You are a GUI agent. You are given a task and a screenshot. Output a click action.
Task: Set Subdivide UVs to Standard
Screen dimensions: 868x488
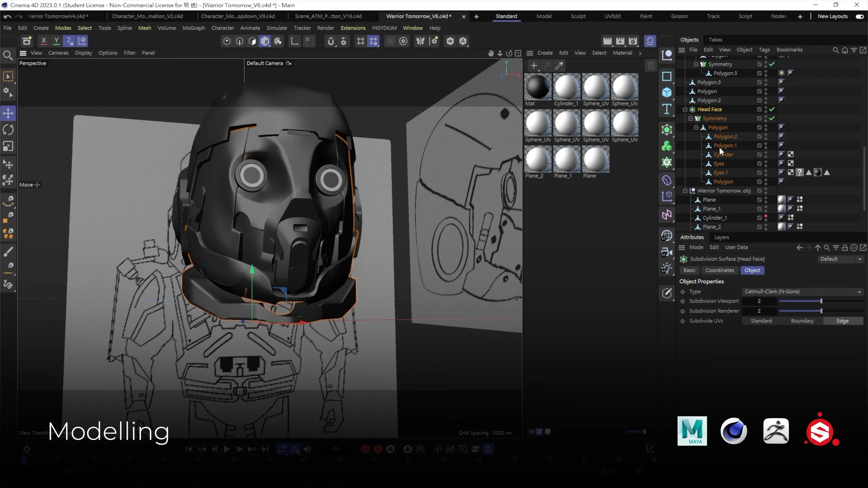(x=761, y=321)
